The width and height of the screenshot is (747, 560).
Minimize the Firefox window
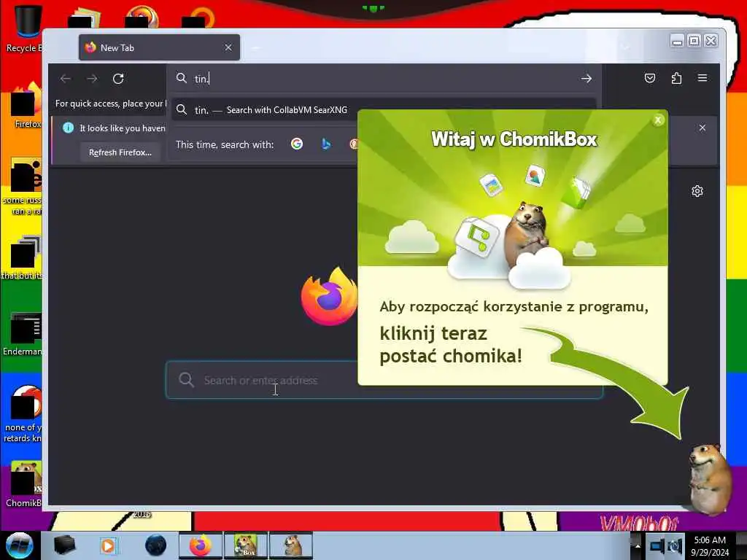(677, 42)
